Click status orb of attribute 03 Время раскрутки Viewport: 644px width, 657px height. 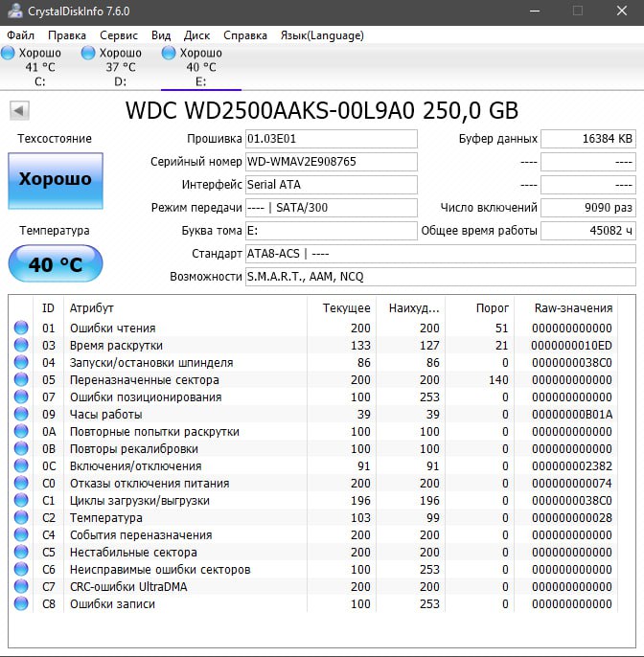(21, 345)
